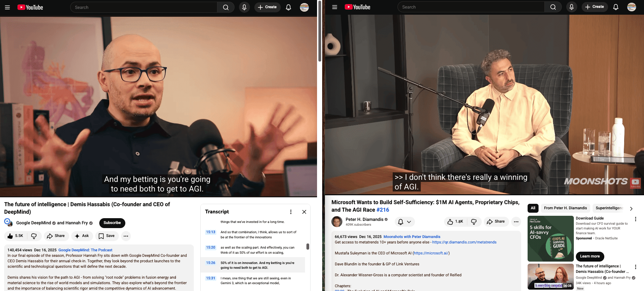Click YouTube logo in Microsoft AGI video window

357,7
